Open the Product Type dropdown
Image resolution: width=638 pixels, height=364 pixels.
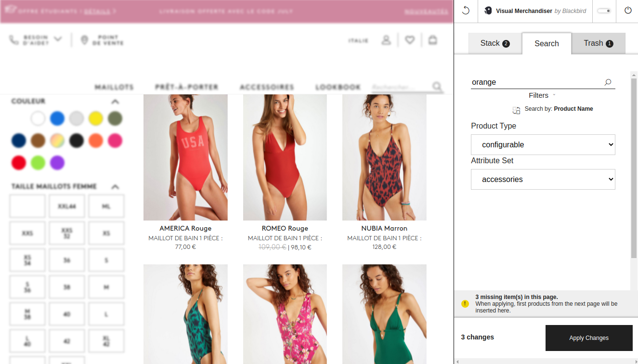pyautogui.click(x=543, y=144)
